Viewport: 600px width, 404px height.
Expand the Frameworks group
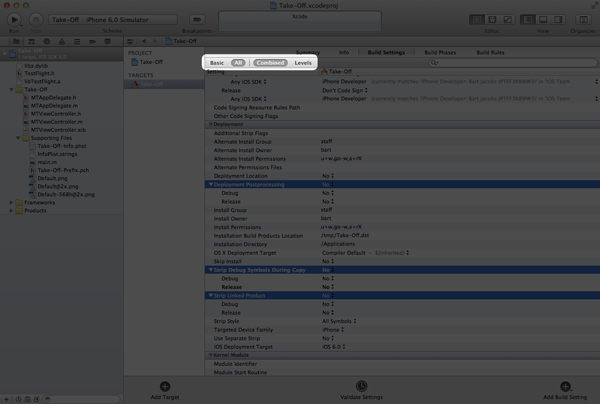tap(11, 202)
